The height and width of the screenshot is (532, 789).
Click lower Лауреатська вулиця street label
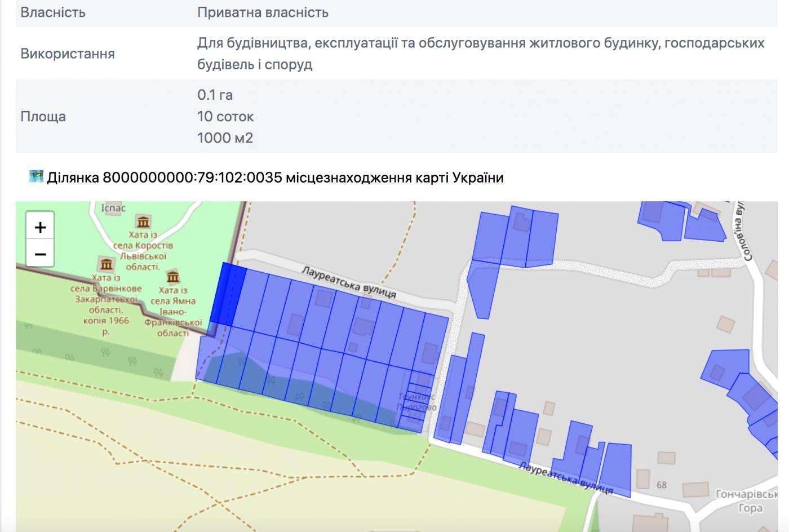pos(565,478)
